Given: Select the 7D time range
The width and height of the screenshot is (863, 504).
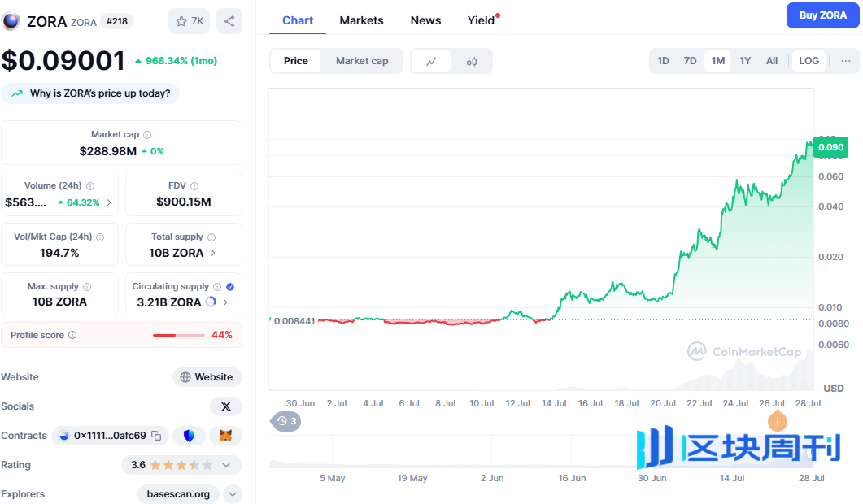Looking at the screenshot, I should [x=691, y=61].
